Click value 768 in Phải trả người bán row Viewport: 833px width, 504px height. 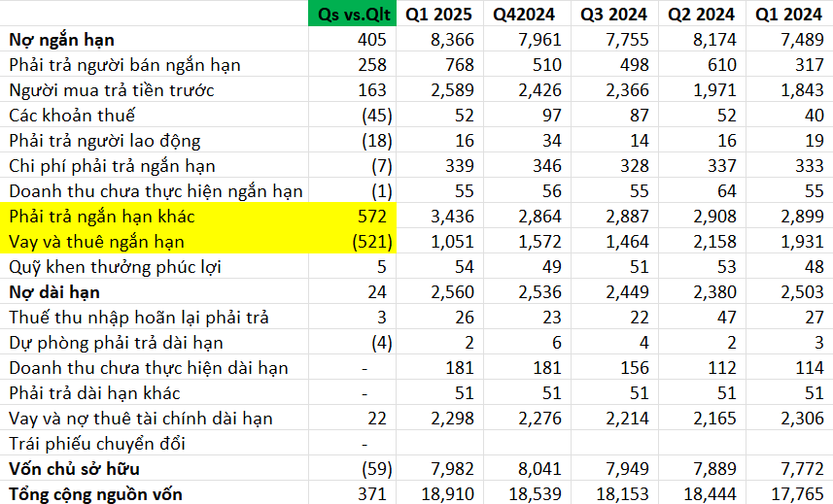[x=460, y=65]
